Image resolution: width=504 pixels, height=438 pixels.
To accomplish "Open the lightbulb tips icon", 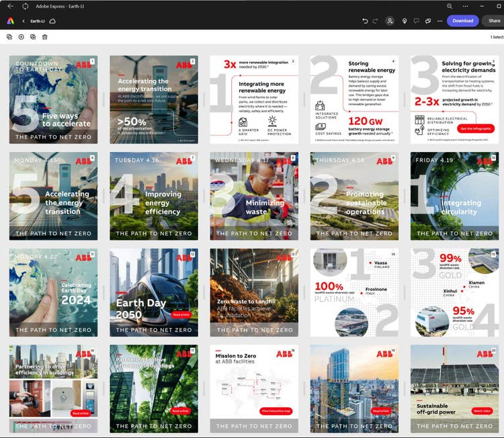I will [x=405, y=21].
